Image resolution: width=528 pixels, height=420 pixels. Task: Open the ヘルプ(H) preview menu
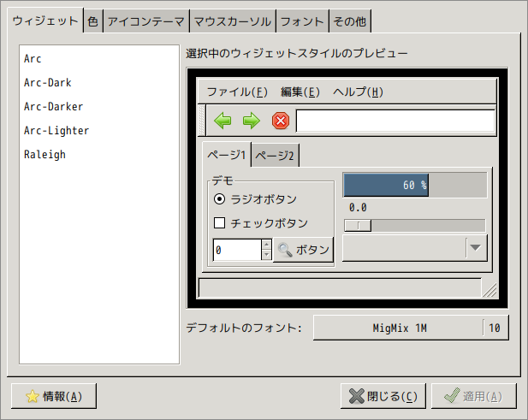tap(358, 92)
